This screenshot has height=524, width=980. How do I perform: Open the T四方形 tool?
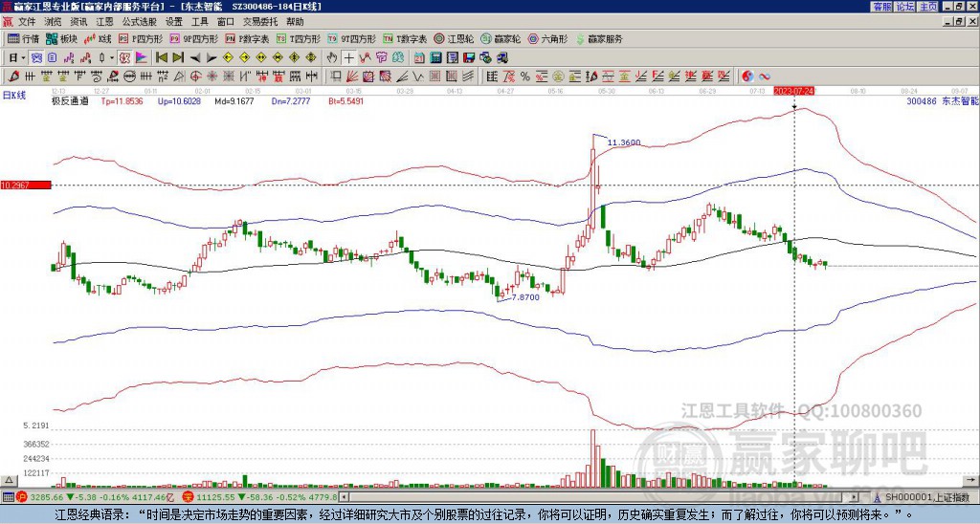(299, 38)
